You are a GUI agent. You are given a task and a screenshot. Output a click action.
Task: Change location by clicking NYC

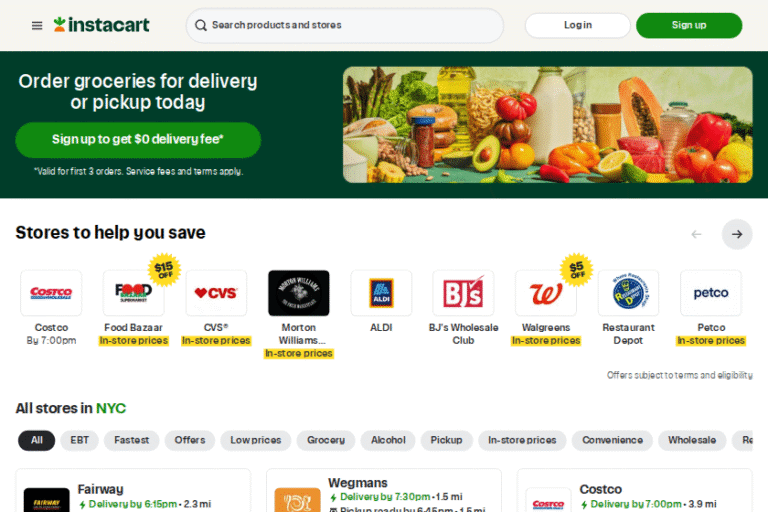tap(111, 408)
